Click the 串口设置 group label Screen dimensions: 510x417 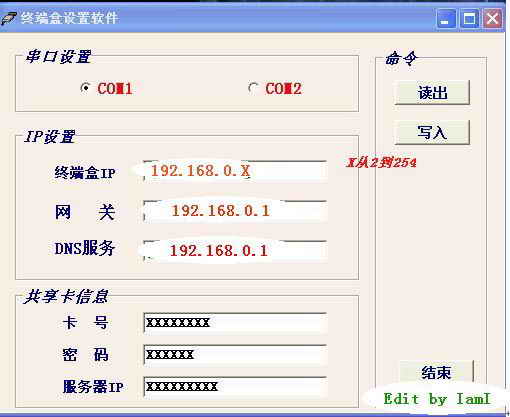[x=58, y=57]
